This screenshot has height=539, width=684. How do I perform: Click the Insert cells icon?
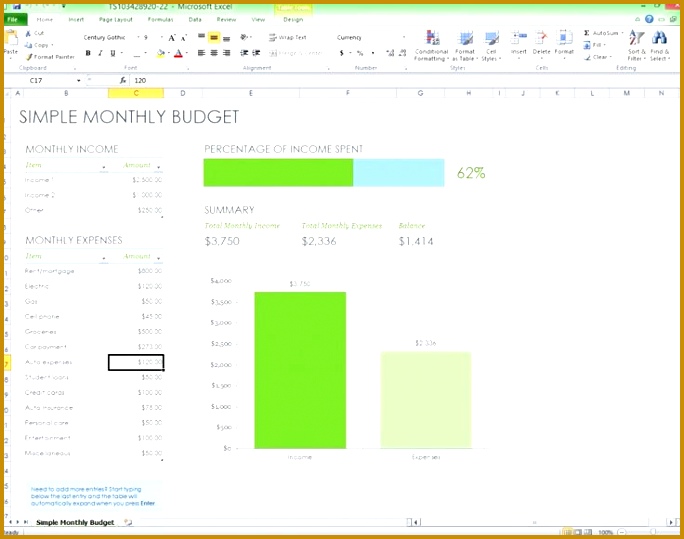519,38
